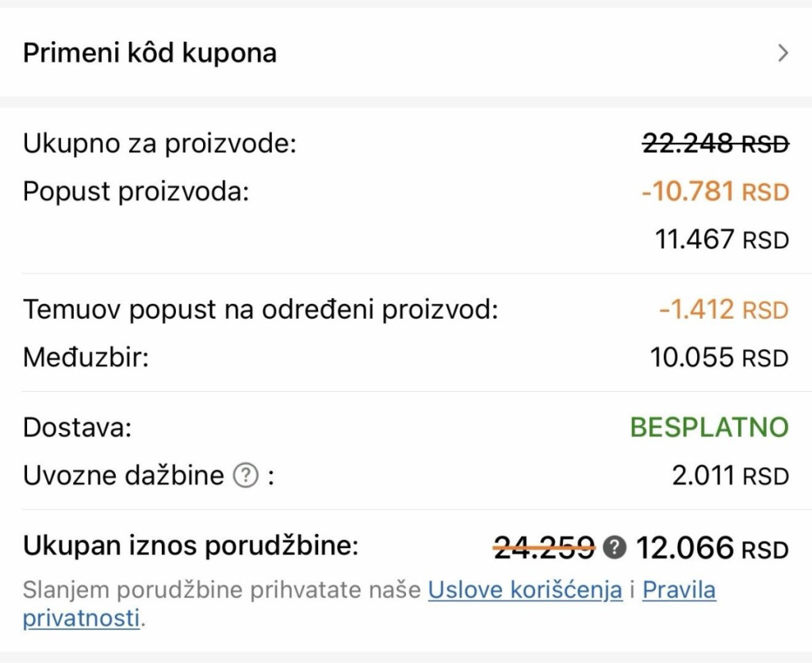Expand the coupon row chevron arrow
The height and width of the screenshot is (663, 812).
coord(783,53)
